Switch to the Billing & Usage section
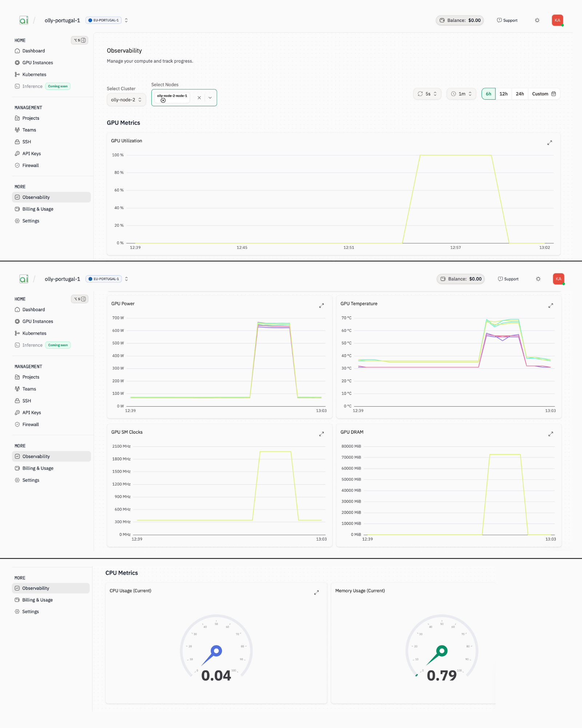Viewport: 582px width, 728px height. coord(37,209)
